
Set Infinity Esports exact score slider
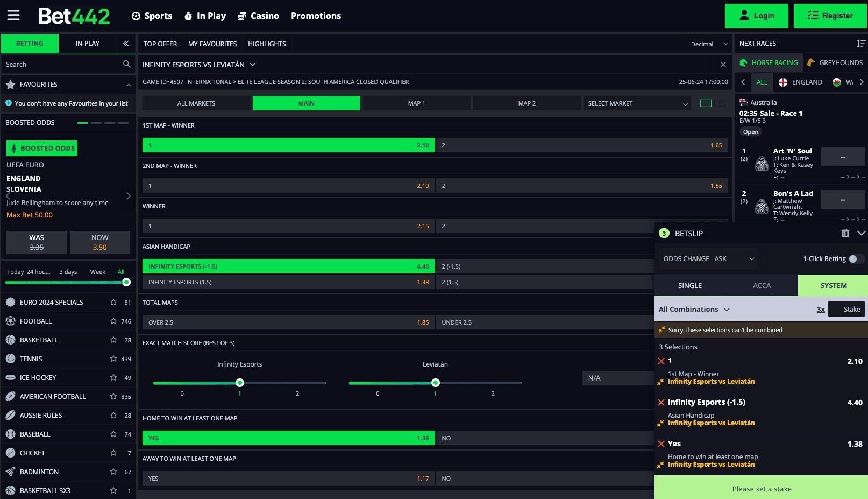tap(240, 383)
